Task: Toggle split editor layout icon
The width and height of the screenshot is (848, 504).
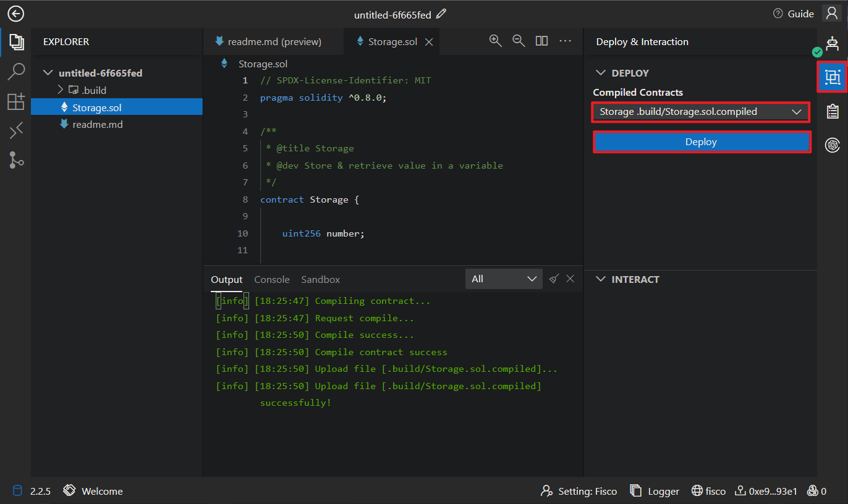Action: (x=541, y=41)
